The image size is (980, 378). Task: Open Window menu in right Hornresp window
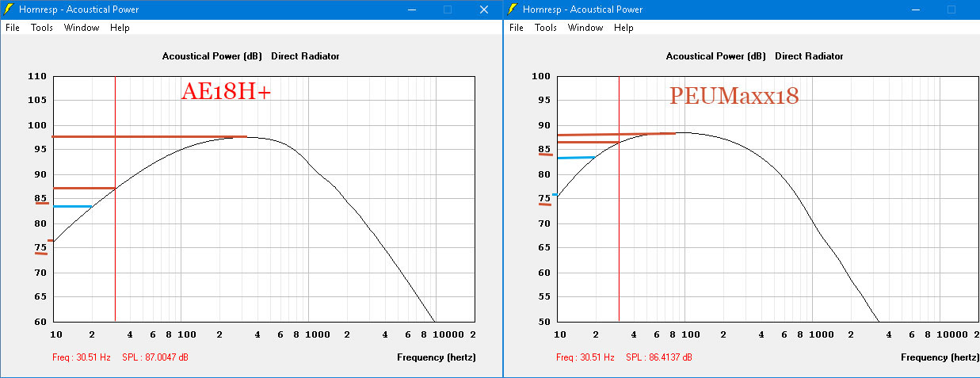pyautogui.click(x=585, y=28)
